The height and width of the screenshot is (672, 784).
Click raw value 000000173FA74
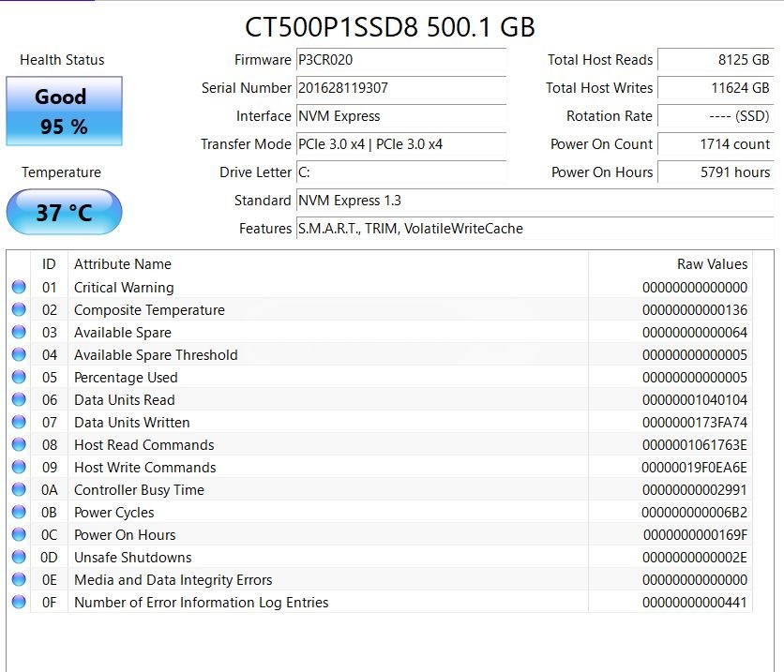click(x=695, y=422)
